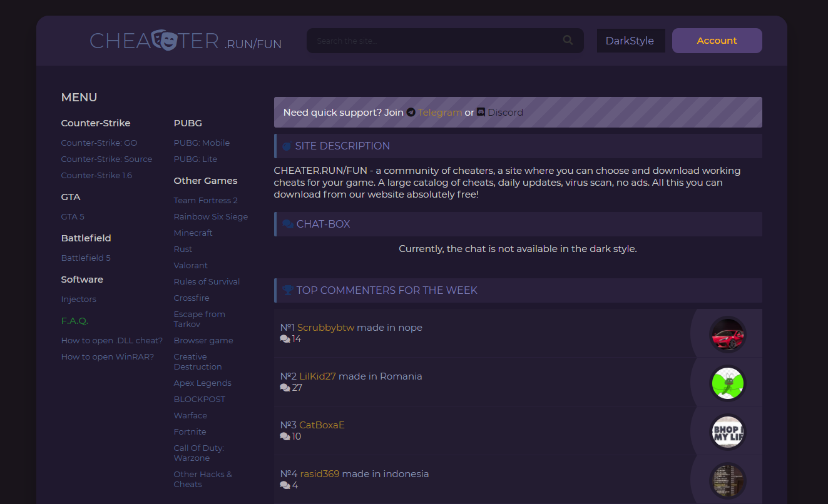
Task: Select Call Of Duty: Warzone in menu
Action: [199, 453]
